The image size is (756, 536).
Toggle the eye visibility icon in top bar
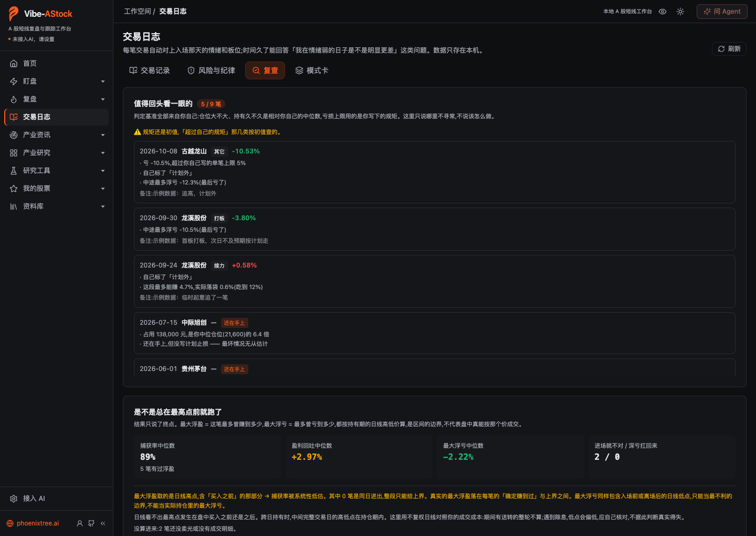tap(663, 12)
